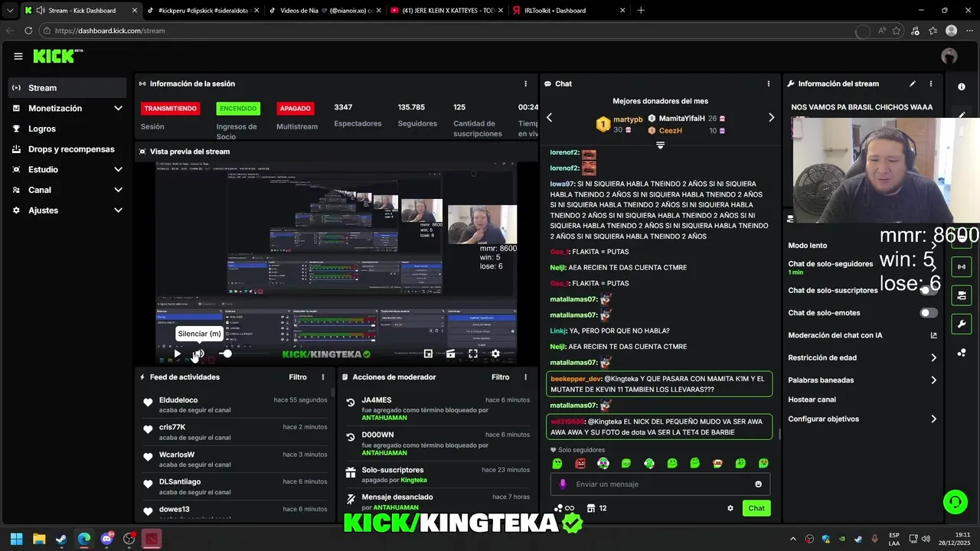Viewport: 980px width, 551px height.
Task: Open Chat panel three-dot menu
Action: [x=769, y=83]
